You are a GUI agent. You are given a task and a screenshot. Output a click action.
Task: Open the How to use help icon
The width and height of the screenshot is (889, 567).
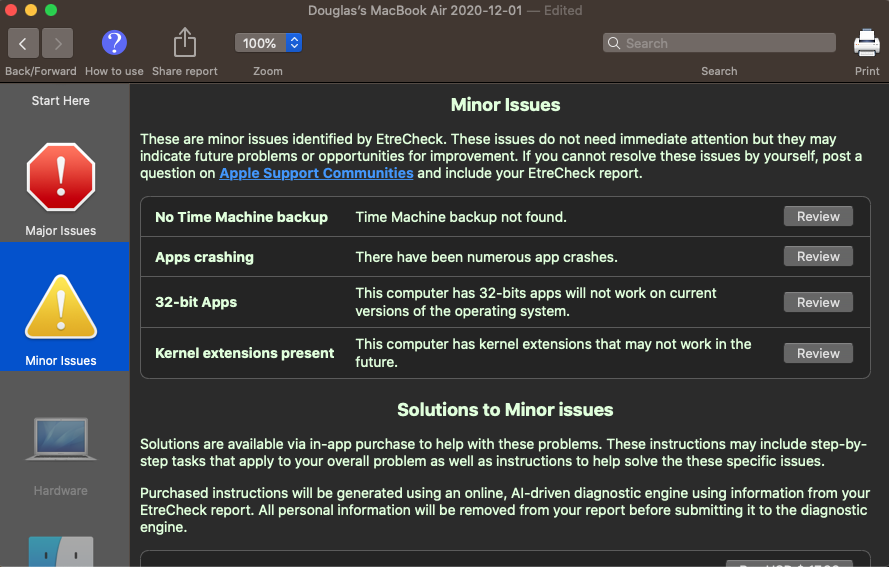114,43
